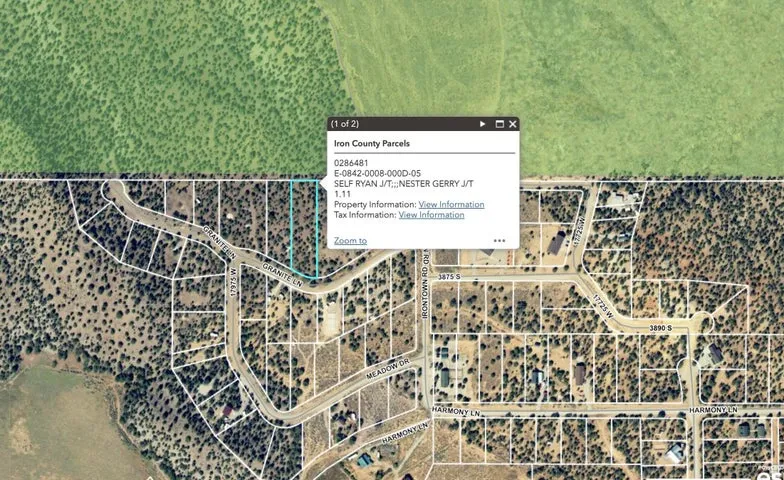The height and width of the screenshot is (480, 784).
Task: Go to the next feature in popup
Action: 482,124
